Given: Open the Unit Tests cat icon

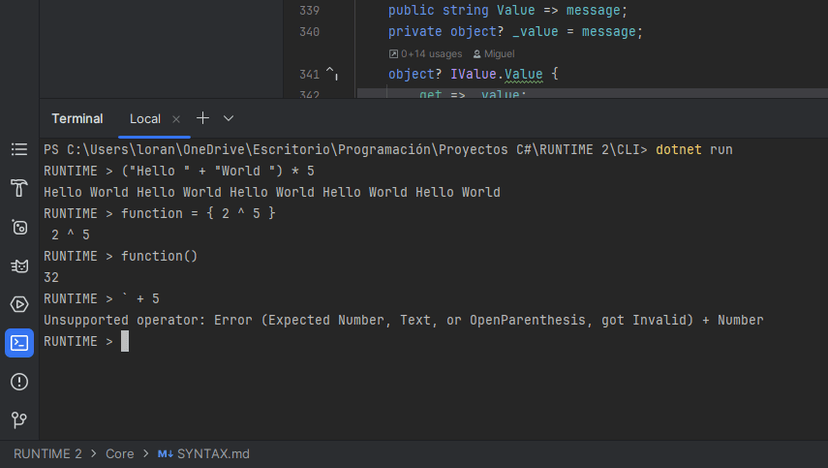Looking at the screenshot, I should (x=19, y=266).
